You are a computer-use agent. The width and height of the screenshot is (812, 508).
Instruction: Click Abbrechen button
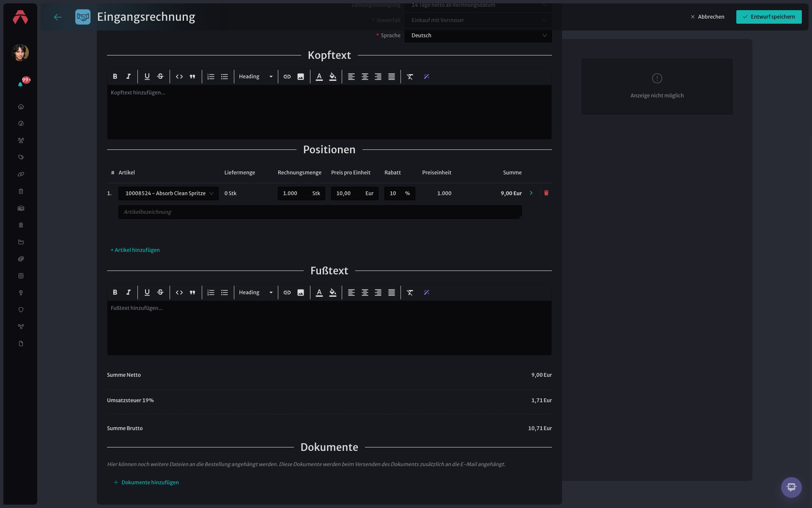[x=708, y=17]
